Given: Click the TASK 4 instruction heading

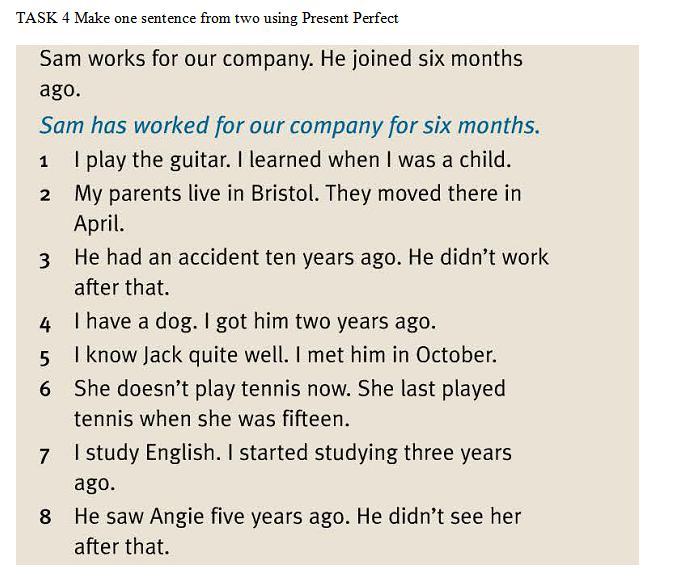Looking at the screenshot, I should 207,18.
